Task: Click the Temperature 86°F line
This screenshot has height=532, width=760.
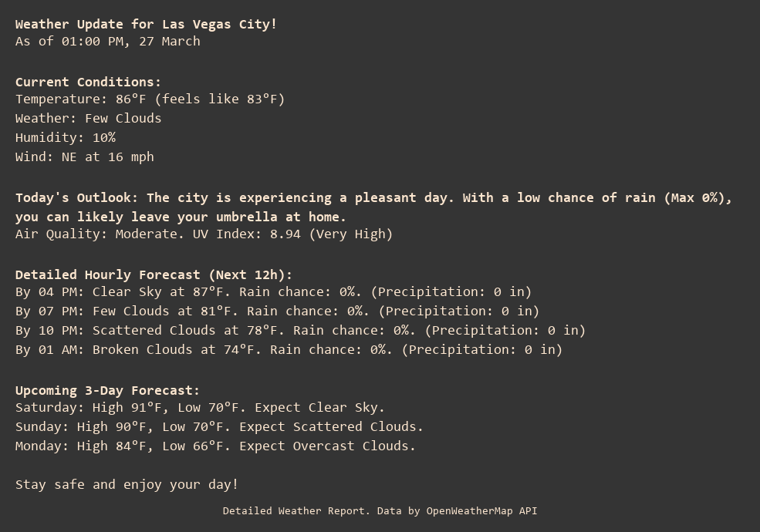Action: [150, 99]
